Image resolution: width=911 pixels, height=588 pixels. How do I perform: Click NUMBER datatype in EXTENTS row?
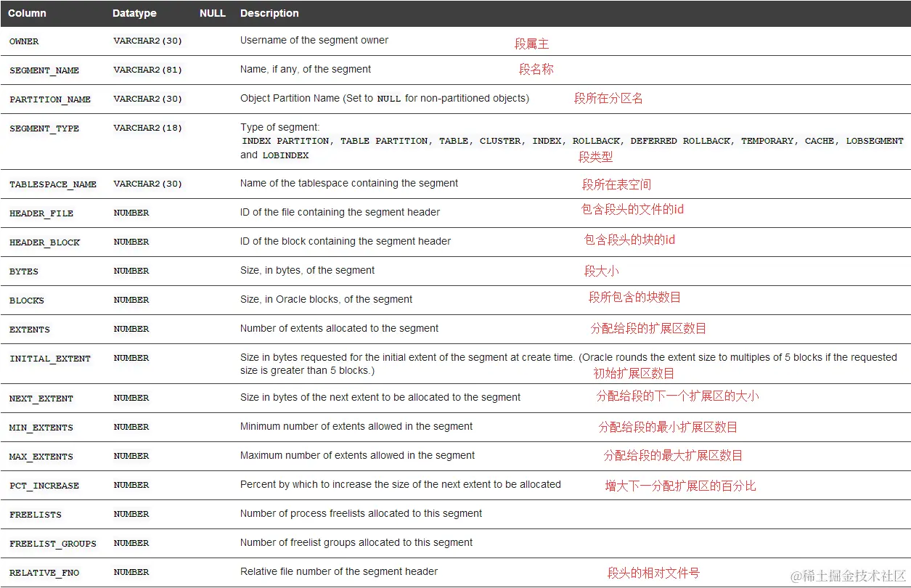tap(131, 329)
